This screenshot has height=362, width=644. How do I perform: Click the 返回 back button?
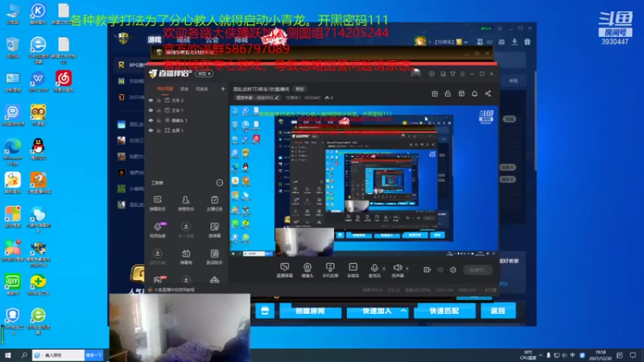coord(498,311)
